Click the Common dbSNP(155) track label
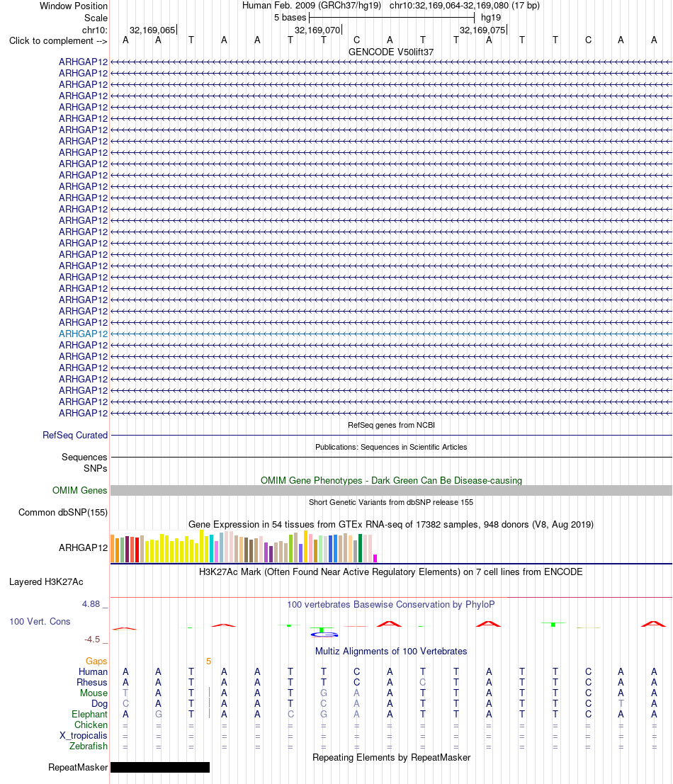This screenshot has height=784, width=673. 63,513
